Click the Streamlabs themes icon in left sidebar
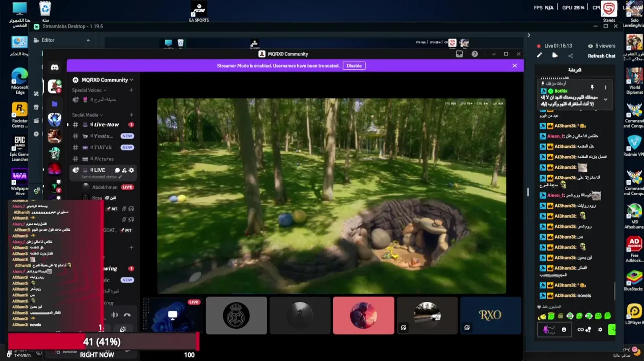 [x=36, y=94]
